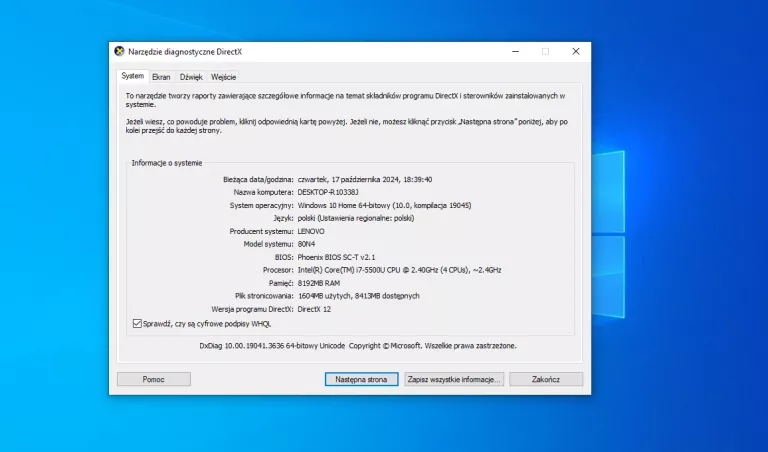Click the Plik stronicowania label

(264, 296)
